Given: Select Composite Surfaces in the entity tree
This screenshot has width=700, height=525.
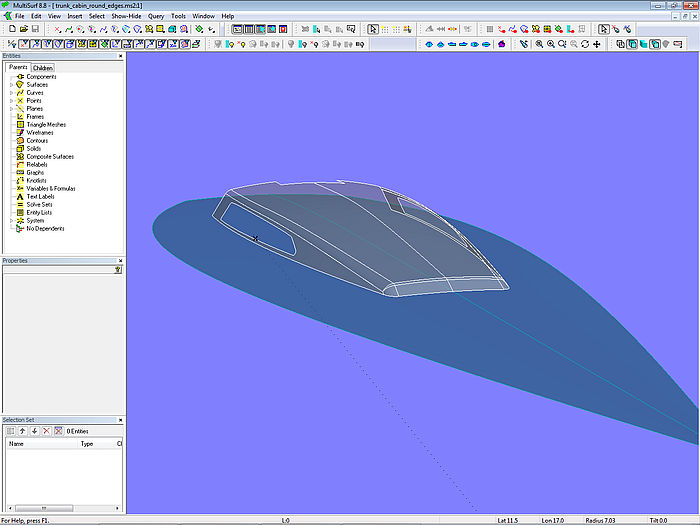Looking at the screenshot, I should point(50,157).
